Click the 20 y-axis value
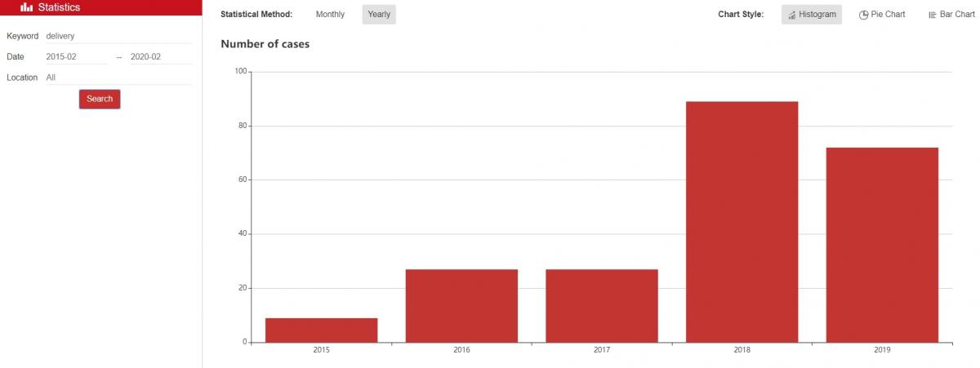The image size is (980, 368). point(243,288)
